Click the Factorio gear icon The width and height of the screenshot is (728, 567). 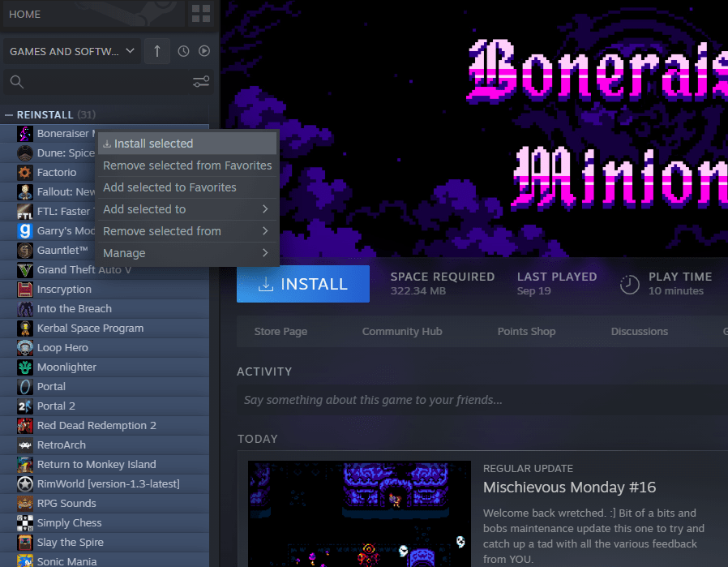pyautogui.click(x=24, y=173)
